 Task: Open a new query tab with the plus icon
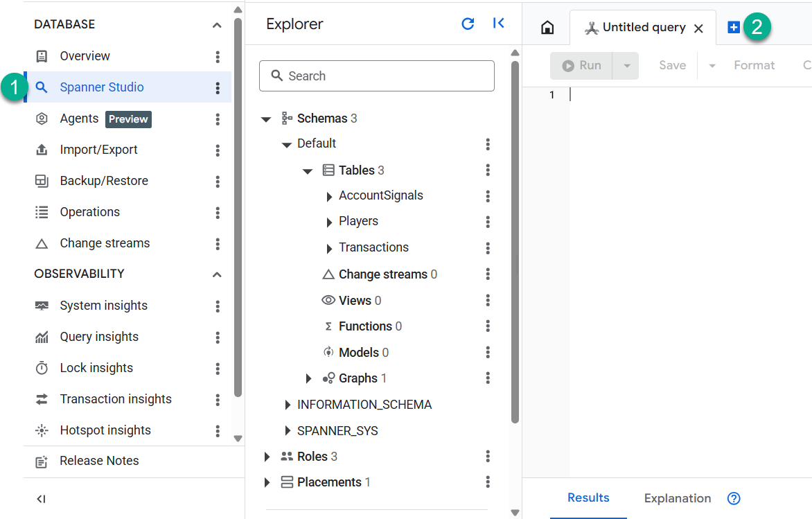pyautogui.click(x=733, y=27)
